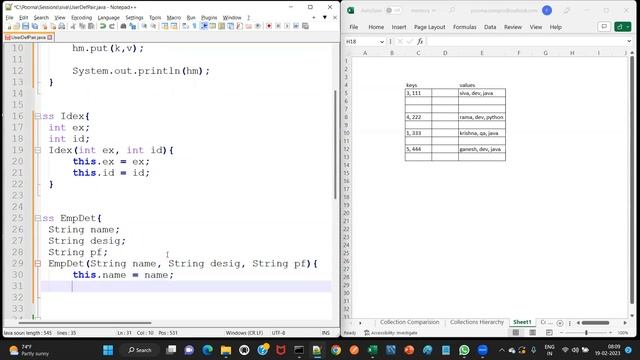
Task: Expand the Excel formula bar chevron
Action: 629,41
